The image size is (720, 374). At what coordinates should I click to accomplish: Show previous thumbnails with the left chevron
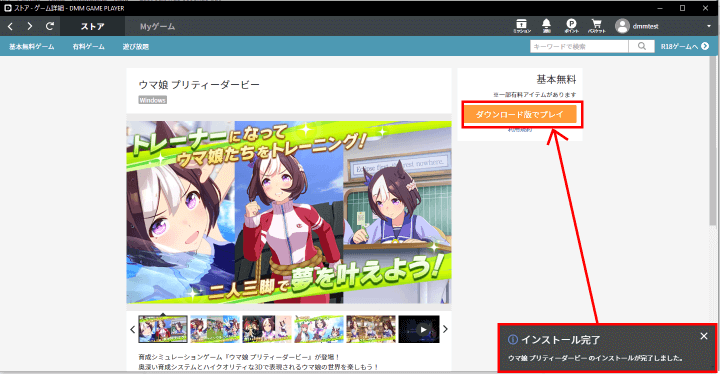click(x=133, y=329)
